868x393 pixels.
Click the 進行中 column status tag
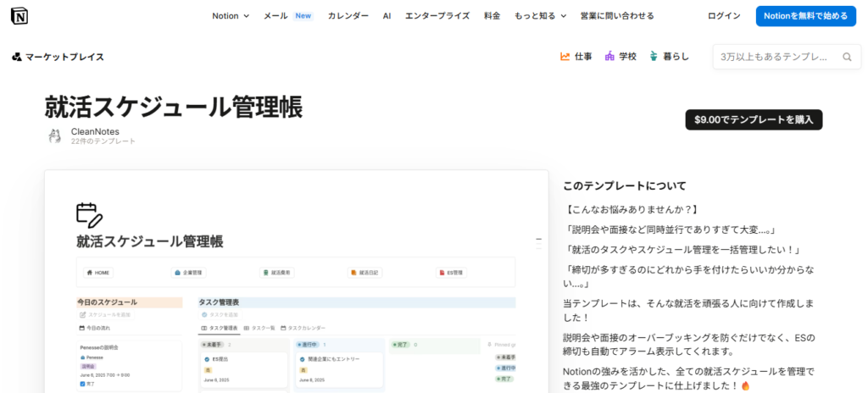[x=308, y=344]
